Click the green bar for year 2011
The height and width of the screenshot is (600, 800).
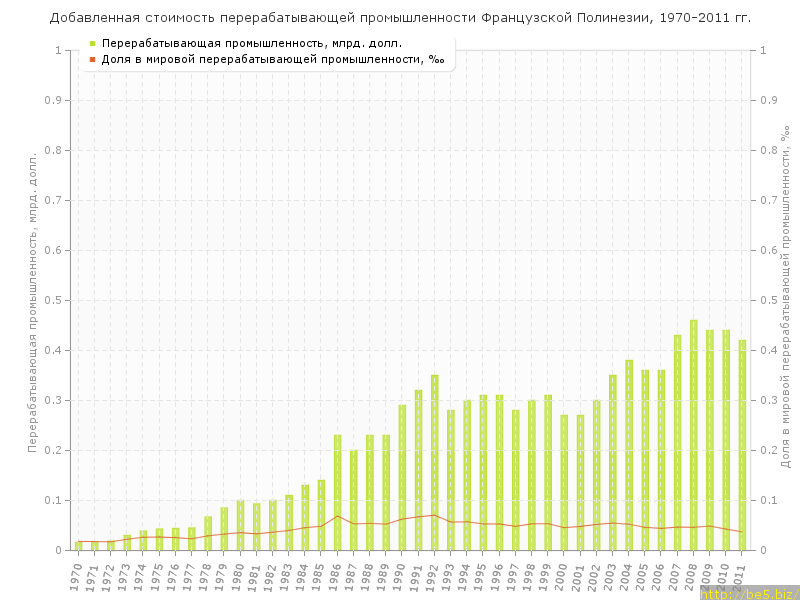click(x=742, y=445)
